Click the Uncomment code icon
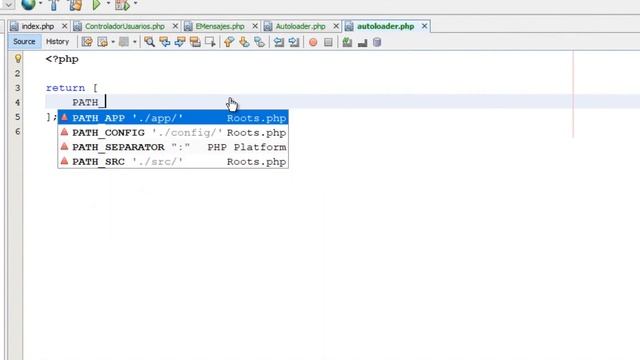Screen dimensions: 640x360 [362, 42]
